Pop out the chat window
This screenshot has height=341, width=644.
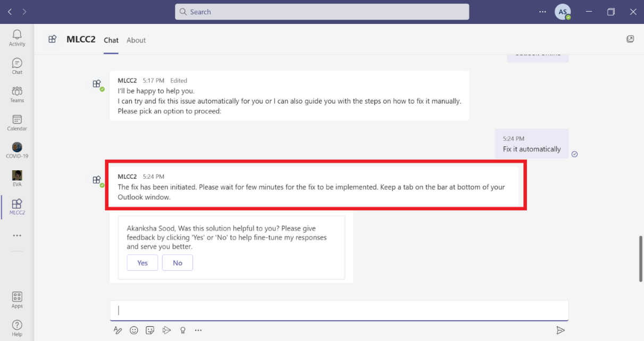click(x=630, y=39)
